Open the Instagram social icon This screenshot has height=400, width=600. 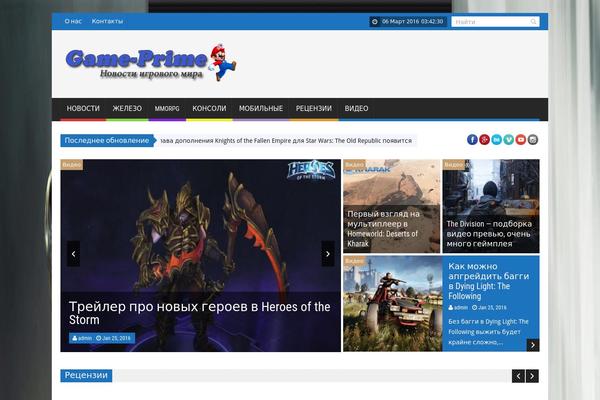click(533, 140)
